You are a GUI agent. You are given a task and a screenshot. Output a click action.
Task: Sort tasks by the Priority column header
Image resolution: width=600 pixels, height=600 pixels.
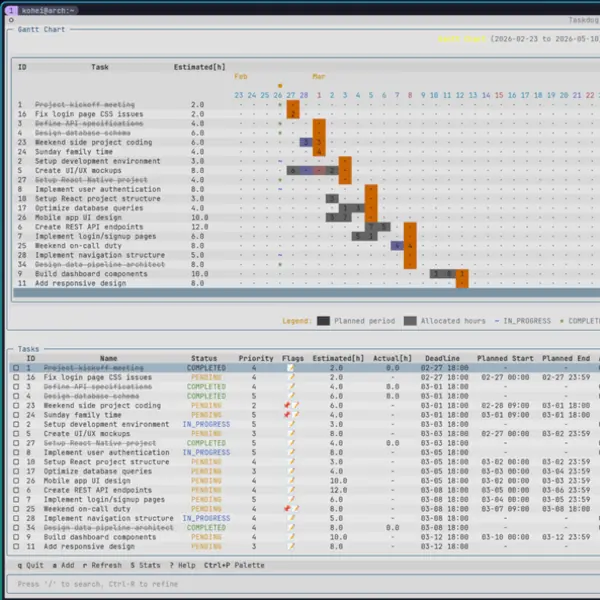pos(256,358)
